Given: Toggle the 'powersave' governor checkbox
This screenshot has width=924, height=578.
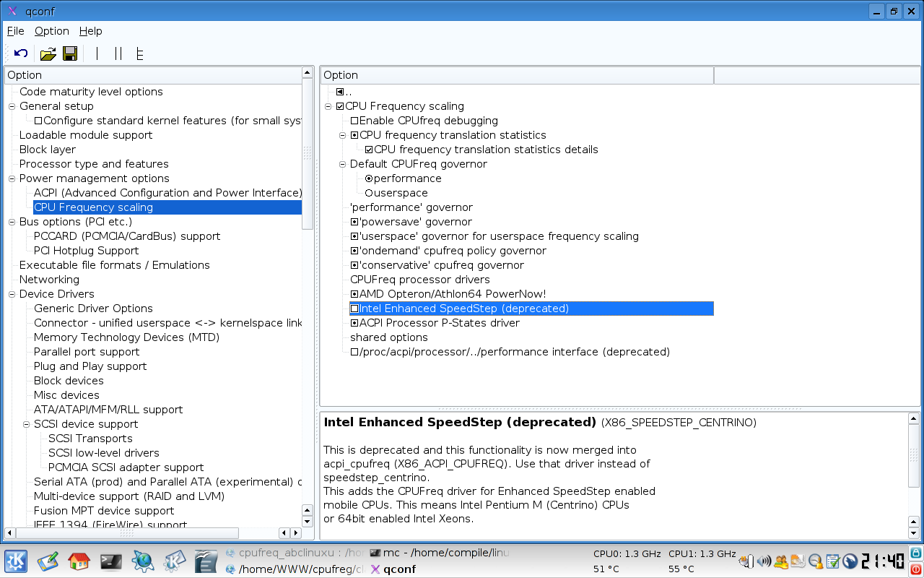Looking at the screenshot, I should point(354,222).
